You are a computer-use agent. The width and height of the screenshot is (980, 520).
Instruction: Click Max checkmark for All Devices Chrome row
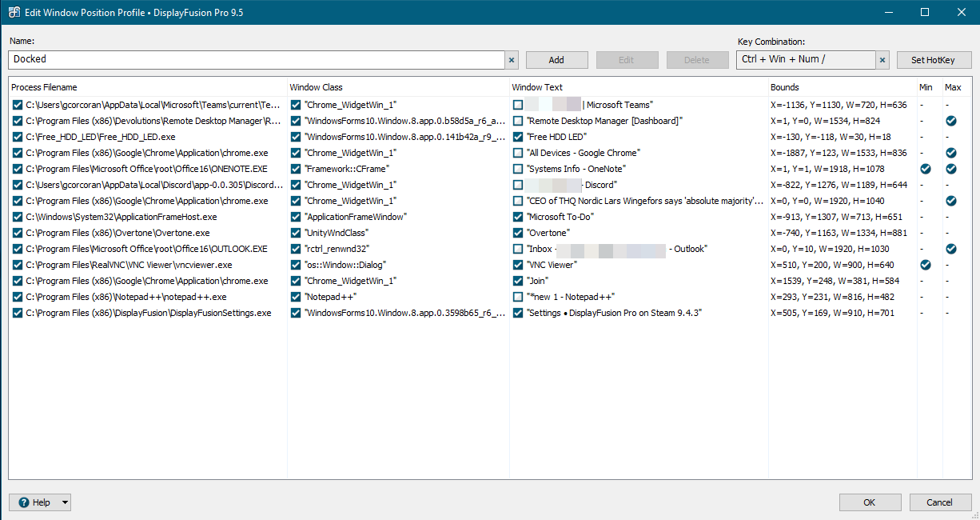point(950,153)
